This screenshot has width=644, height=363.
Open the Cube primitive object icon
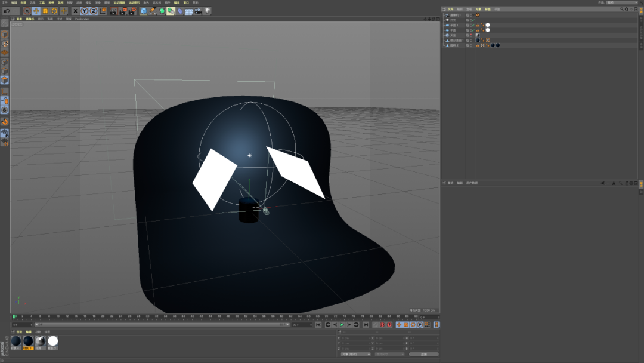(143, 11)
